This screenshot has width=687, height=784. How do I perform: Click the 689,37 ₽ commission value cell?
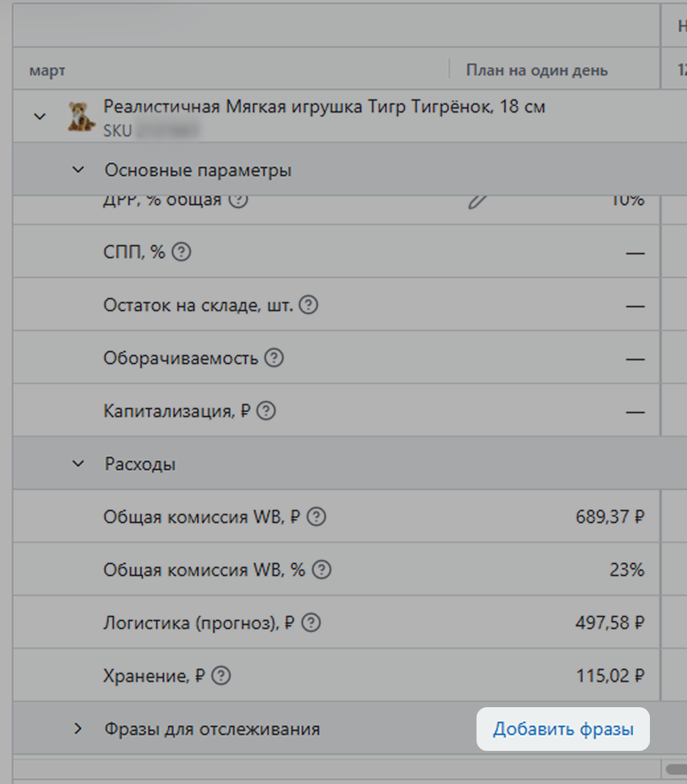pos(610,517)
